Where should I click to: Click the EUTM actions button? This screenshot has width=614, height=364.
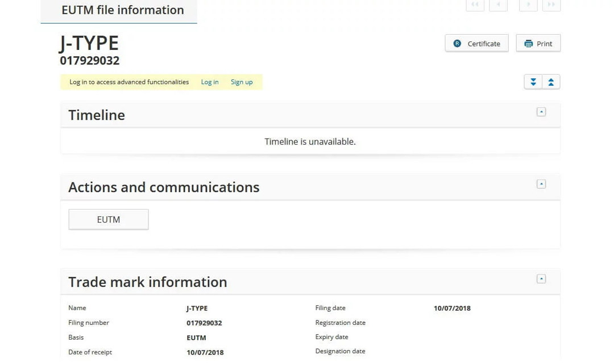[x=109, y=220]
